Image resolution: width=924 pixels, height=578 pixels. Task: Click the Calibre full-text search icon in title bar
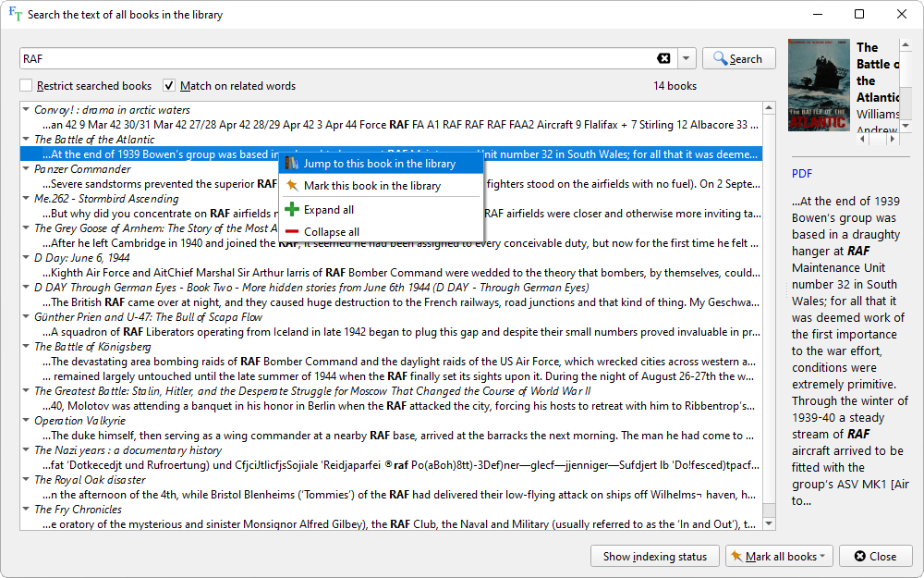click(x=15, y=15)
